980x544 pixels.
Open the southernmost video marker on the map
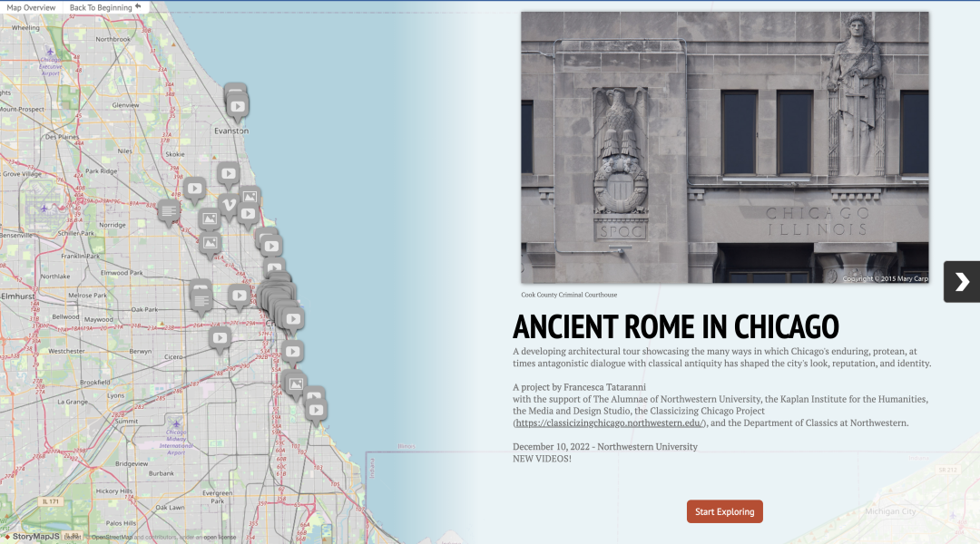[x=316, y=409]
